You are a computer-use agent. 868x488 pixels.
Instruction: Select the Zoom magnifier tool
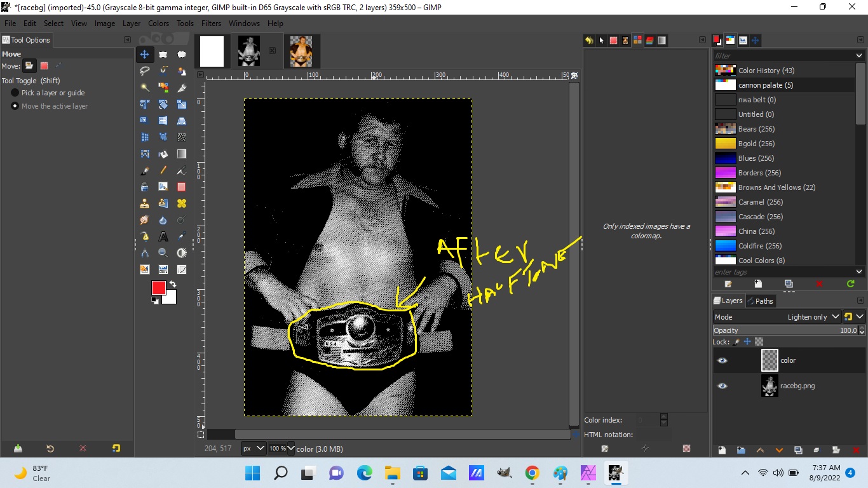tap(163, 253)
